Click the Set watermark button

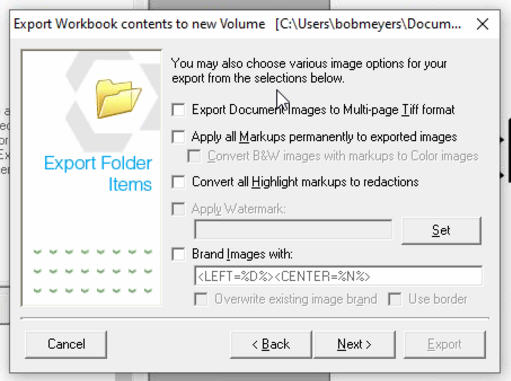point(441,231)
